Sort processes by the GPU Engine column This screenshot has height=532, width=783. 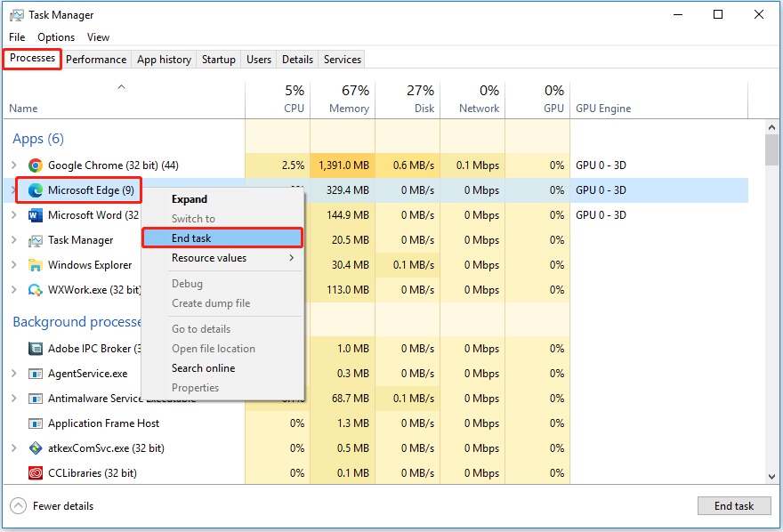[658, 101]
